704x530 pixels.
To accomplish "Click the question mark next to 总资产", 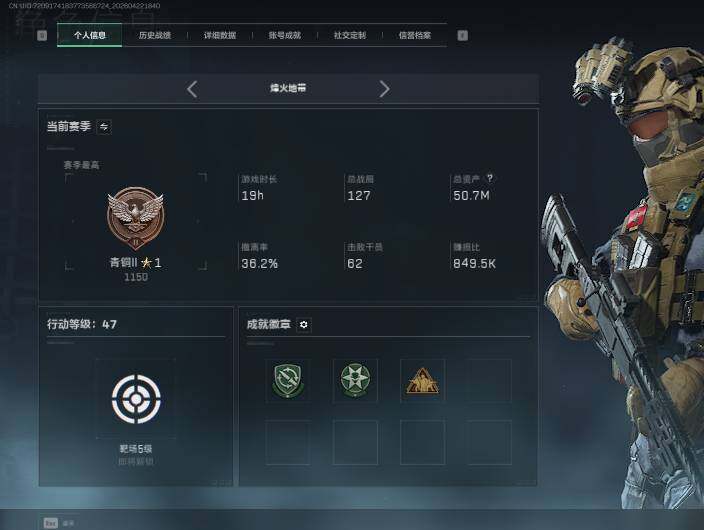I will pos(490,178).
